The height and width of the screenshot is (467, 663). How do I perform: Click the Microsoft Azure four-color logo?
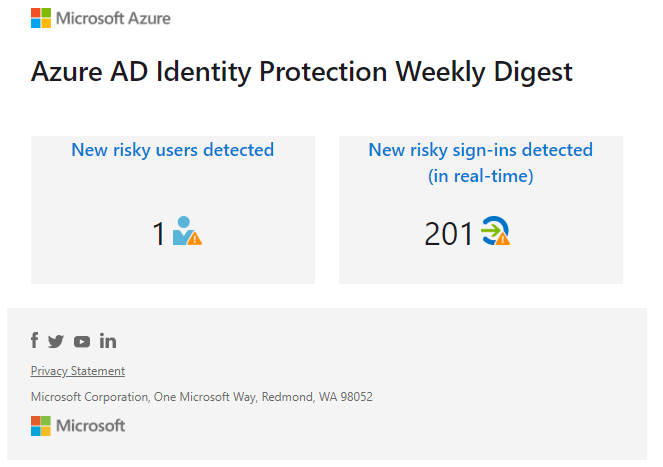(41, 18)
